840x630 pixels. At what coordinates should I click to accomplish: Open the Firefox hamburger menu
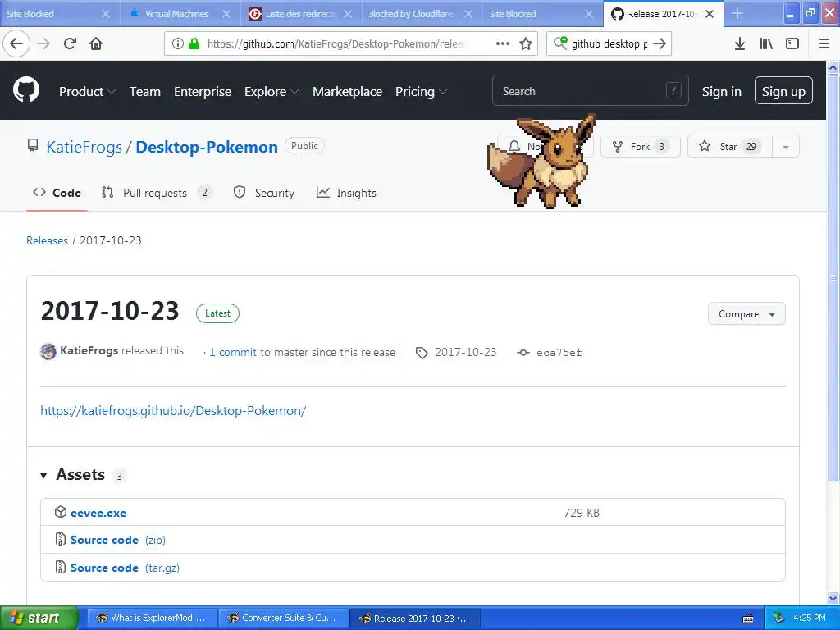[824, 43]
